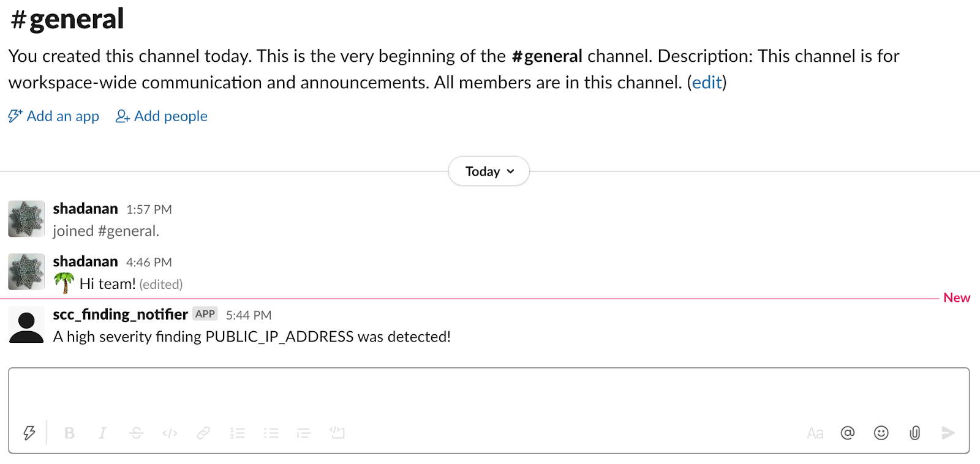Click the send message arrow icon

coord(947,433)
